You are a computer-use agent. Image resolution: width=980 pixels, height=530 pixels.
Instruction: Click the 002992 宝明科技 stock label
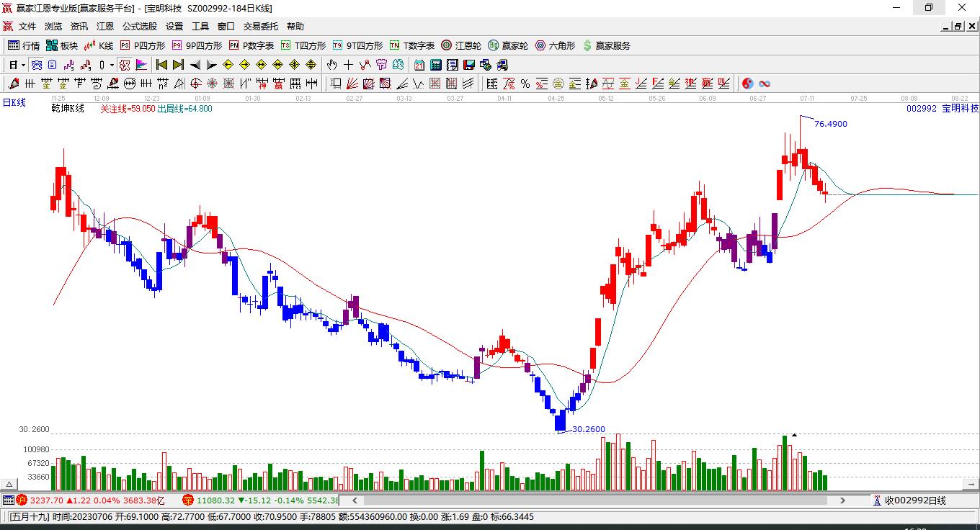coord(943,109)
